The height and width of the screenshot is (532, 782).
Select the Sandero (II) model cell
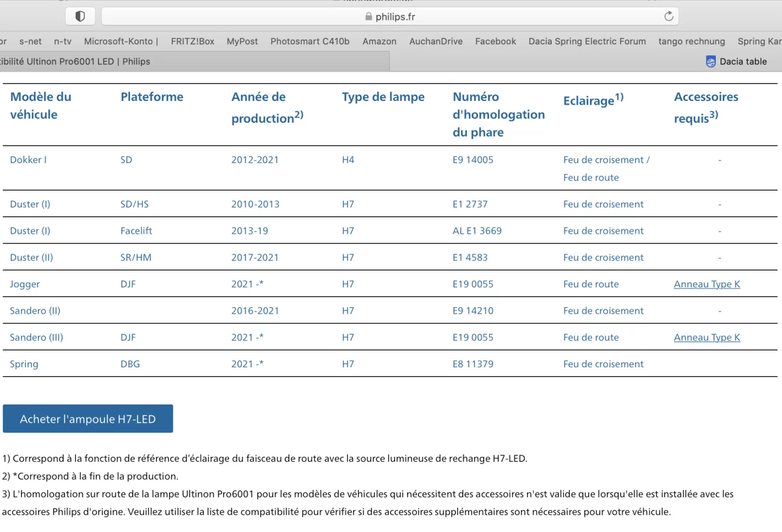[35, 311]
